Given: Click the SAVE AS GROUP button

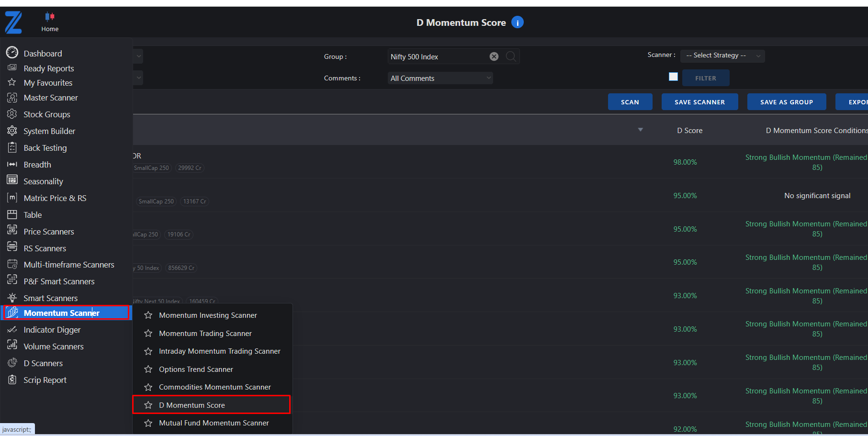Looking at the screenshot, I should (x=786, y=102).
